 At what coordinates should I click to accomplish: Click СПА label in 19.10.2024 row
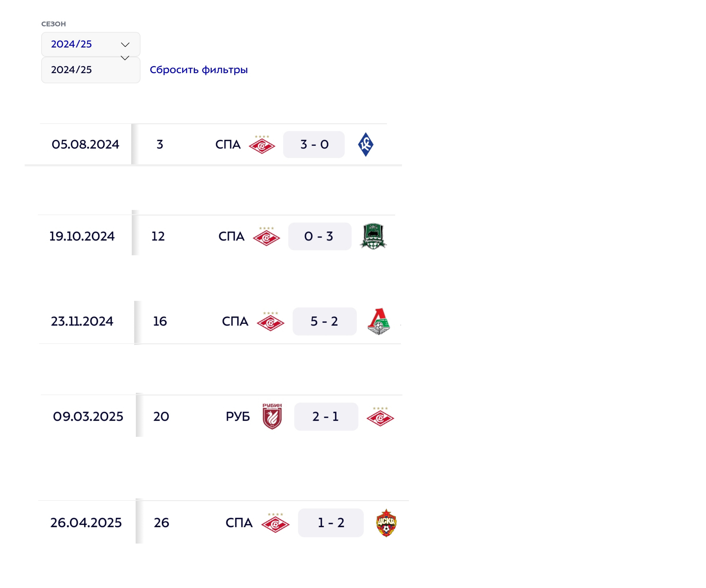231,236
